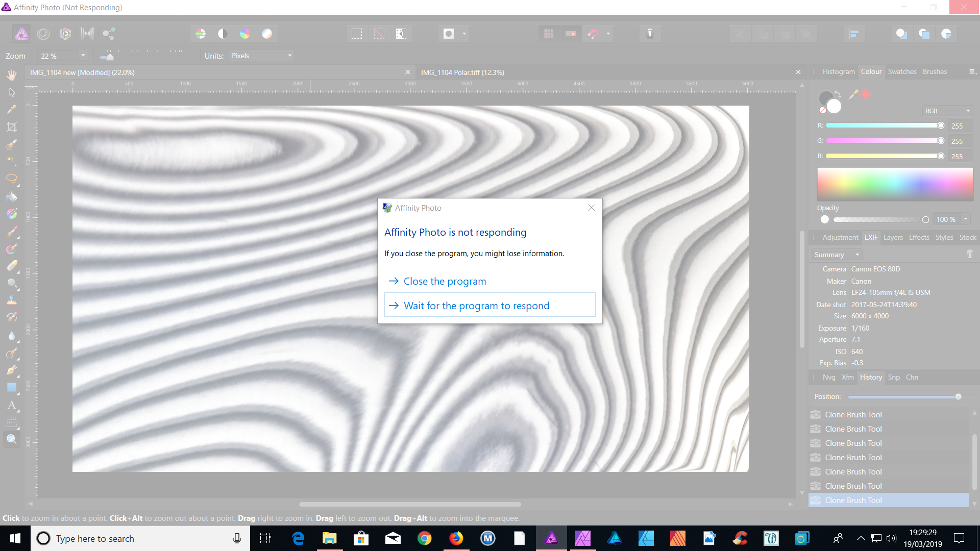This screenshot has height=551, width=980.
Task: Open the Assistant options
Action: (x=650, y=34)
